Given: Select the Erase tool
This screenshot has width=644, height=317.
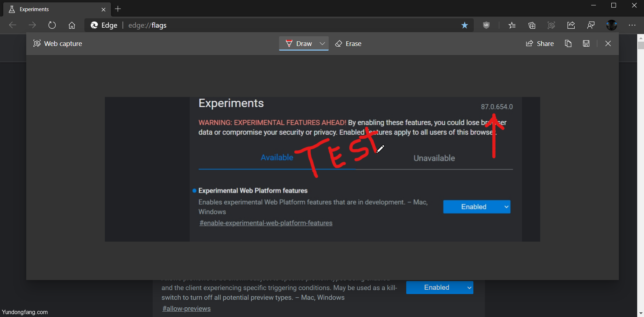Looking at the screenshot, I should pos(348,43).
